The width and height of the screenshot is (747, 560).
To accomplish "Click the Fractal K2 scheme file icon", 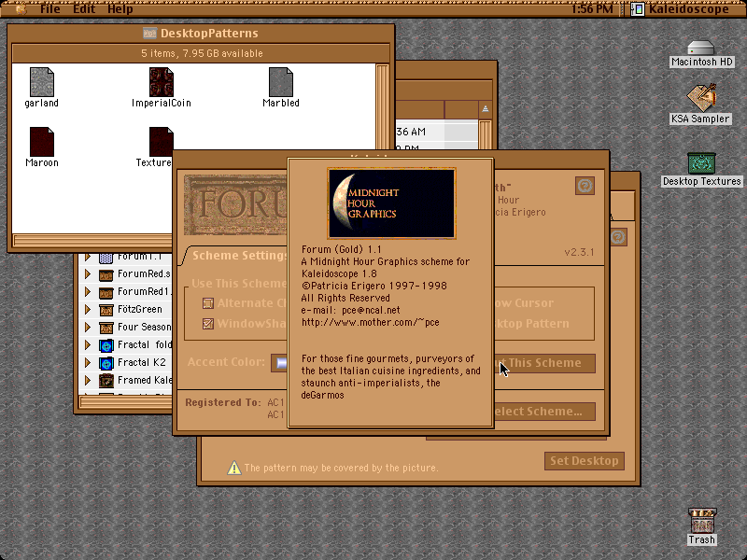I will (x=106, y=363).
